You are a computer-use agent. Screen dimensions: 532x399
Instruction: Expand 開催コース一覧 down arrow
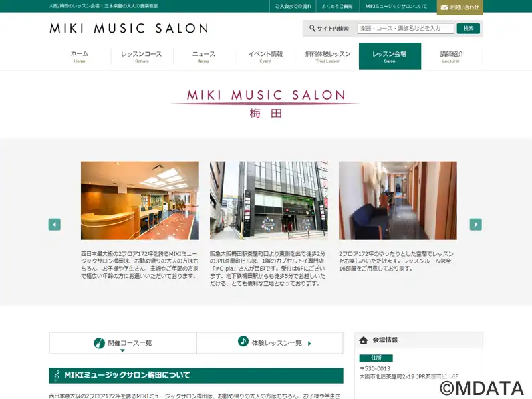(x=122, y=350)
